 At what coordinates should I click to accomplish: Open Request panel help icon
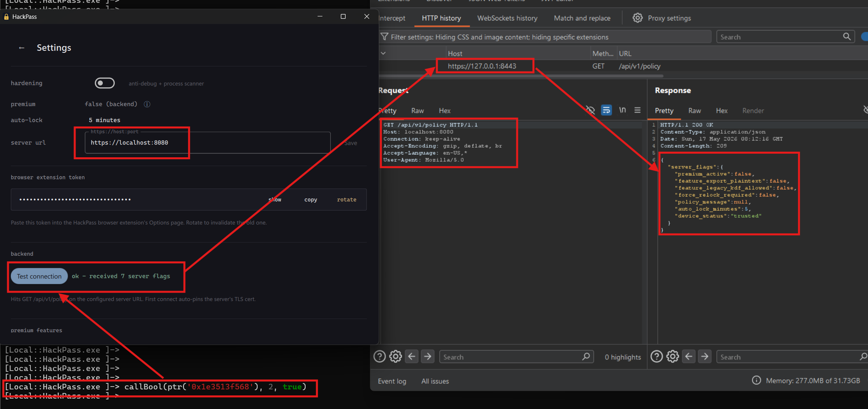tap(380, 356)
